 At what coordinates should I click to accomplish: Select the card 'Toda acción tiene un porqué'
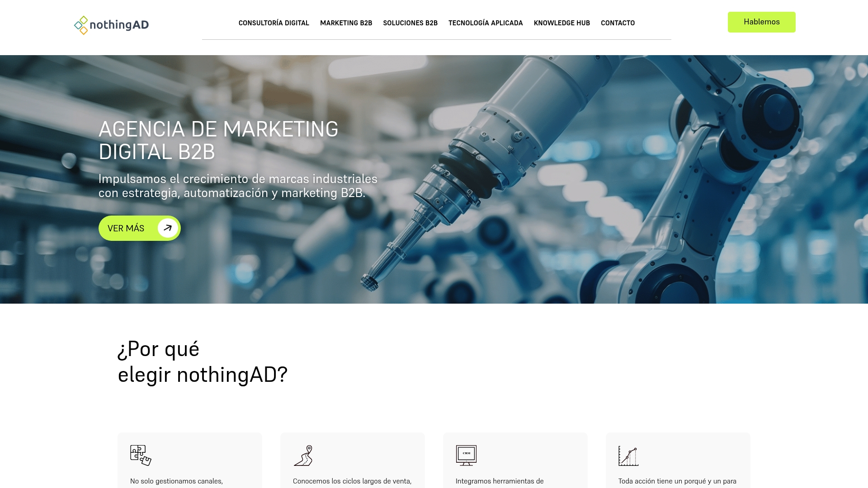pos(678,460)
